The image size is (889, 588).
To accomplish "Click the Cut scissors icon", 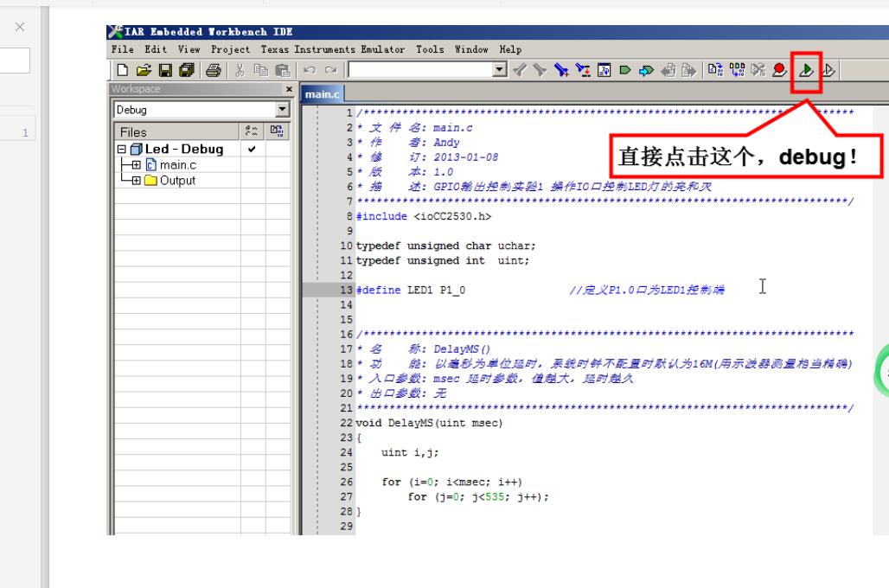I will (240, 70).
